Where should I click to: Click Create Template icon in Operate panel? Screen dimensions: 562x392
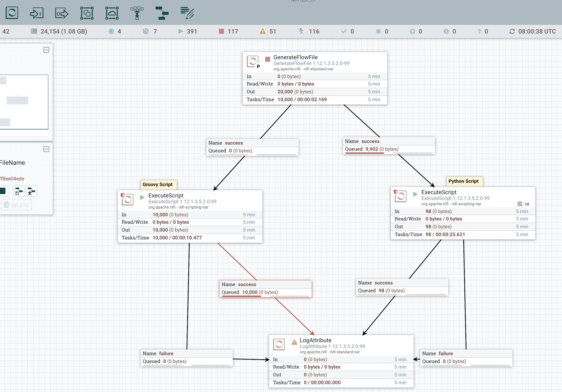click(19, 191)
